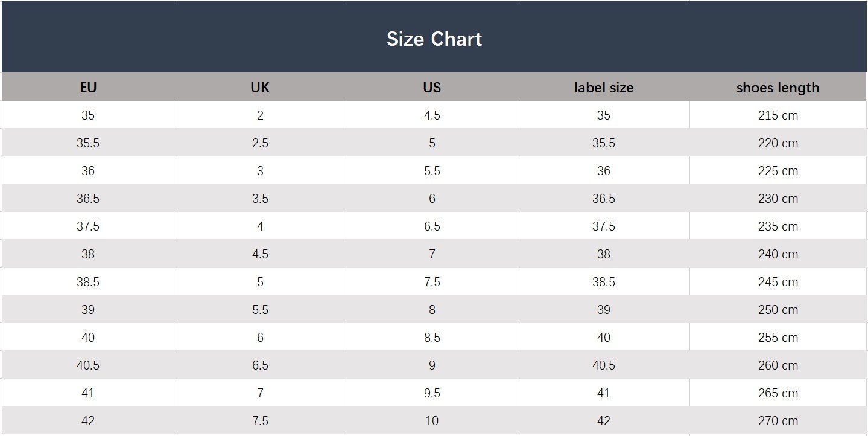Click the shoes length column header
Image resolution: width=868 pixels, height=436 pixels.
(x=778, y=87)
